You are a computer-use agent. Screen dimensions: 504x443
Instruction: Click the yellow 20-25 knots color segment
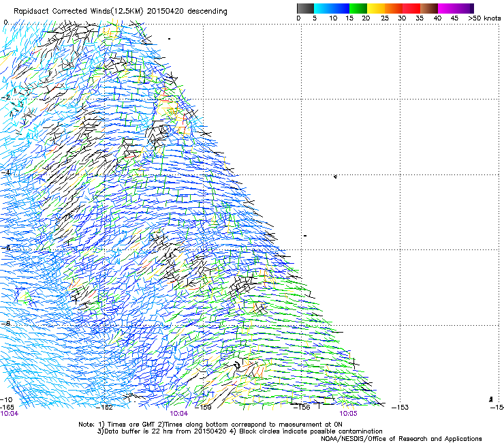coord(376,8)
